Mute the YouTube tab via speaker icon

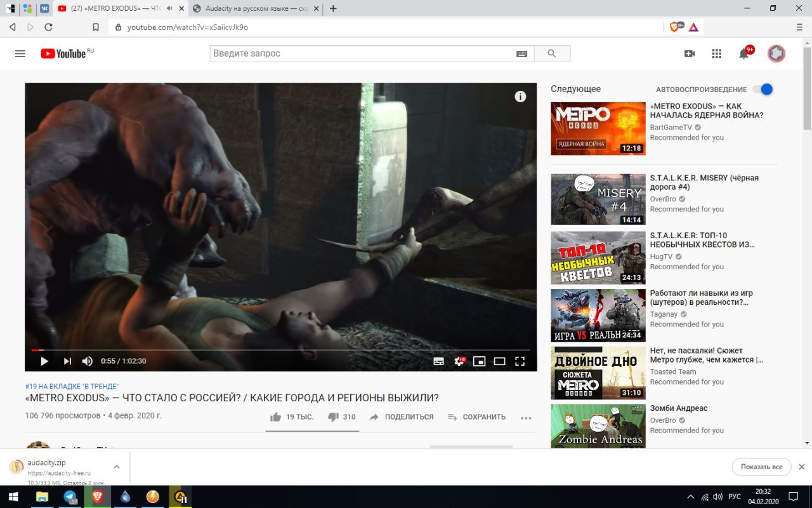tap(169, 9)
